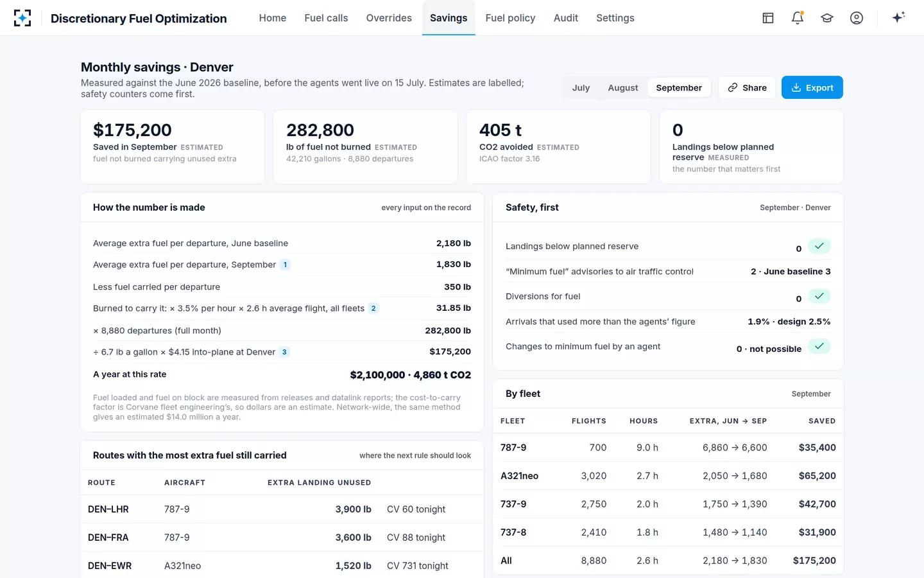Go to the Home tab
This screenshot has width=924, height=578.
tap(273, 18)
